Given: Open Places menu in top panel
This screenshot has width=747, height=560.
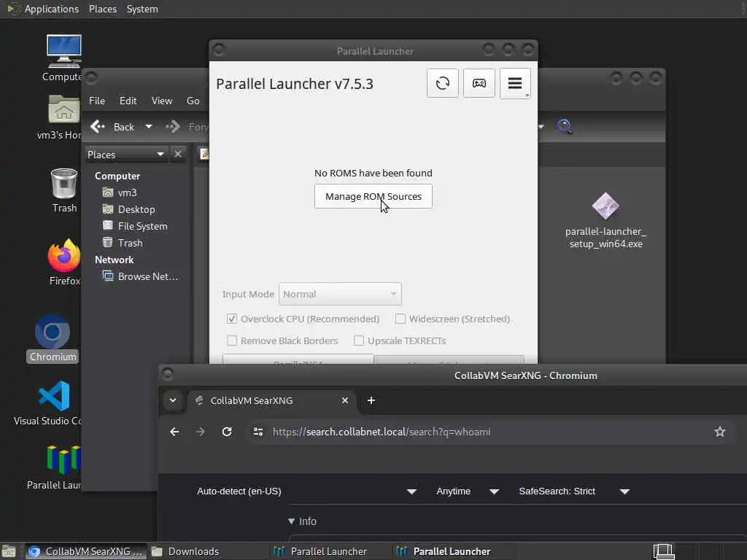Looking at the screenshot, I should point(102,9).
